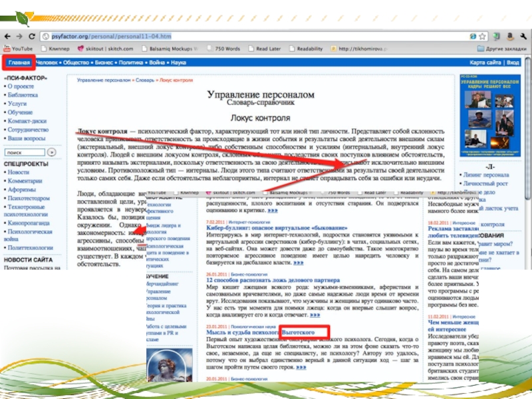The height and width of the screenshot is (399, 532).
Task: Open Комментарии sidebar link
Action: [x=25, y=181]
